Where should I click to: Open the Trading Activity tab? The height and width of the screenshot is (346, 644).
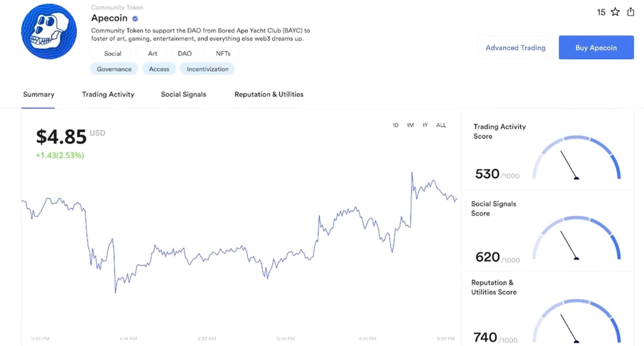point(108,94)
